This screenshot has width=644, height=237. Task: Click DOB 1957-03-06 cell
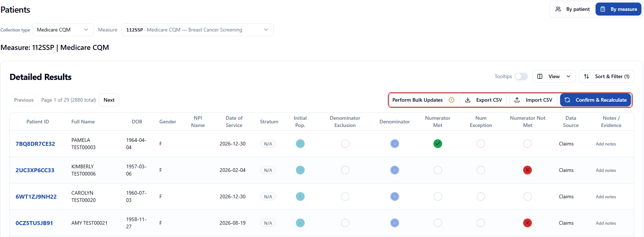pos(136,170)
